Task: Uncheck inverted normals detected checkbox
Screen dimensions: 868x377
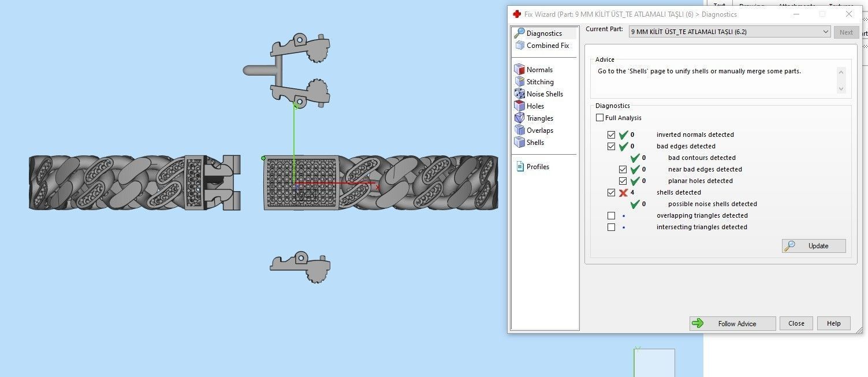Action: [x=612, y=135]
